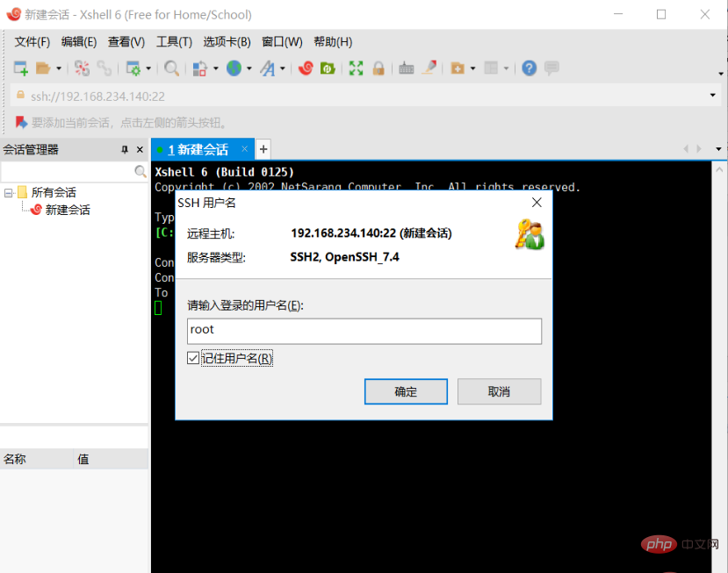Click the session manager search magnifier icon
Image resolution: width=728 pixels, height=573 pixels.
141,172
